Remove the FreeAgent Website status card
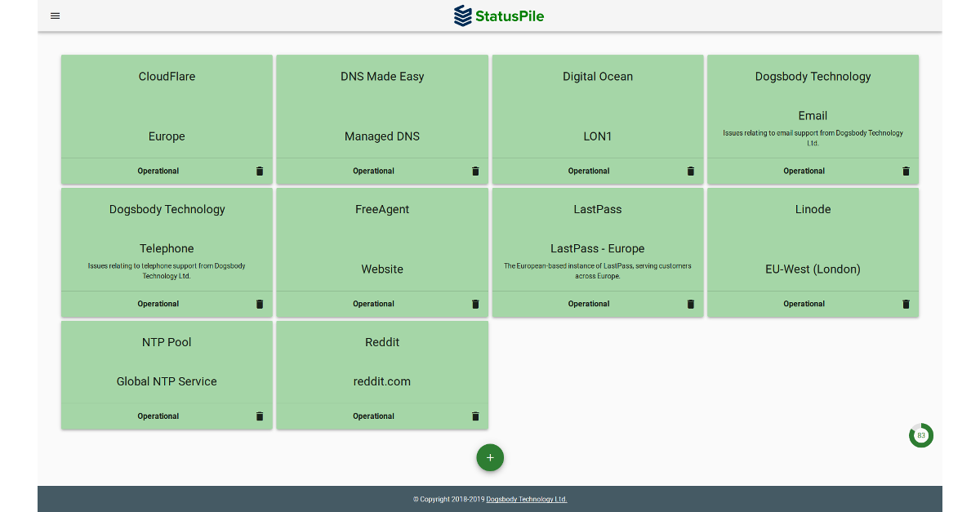 point(474,304)
